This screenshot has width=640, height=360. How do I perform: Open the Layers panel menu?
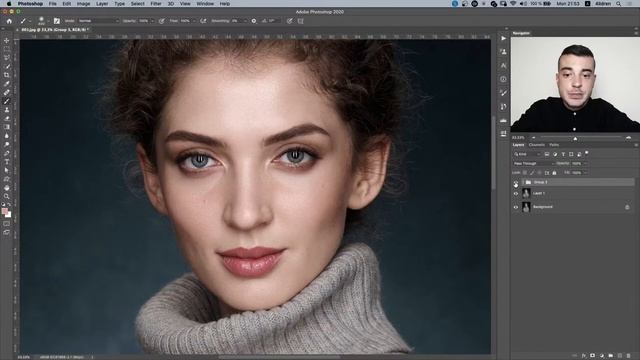point(636,145)
